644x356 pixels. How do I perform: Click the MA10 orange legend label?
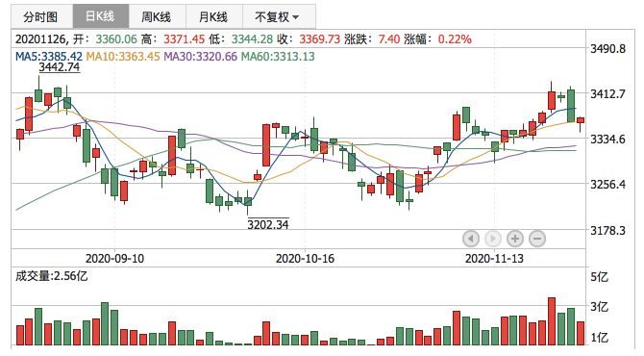(123, 57)
